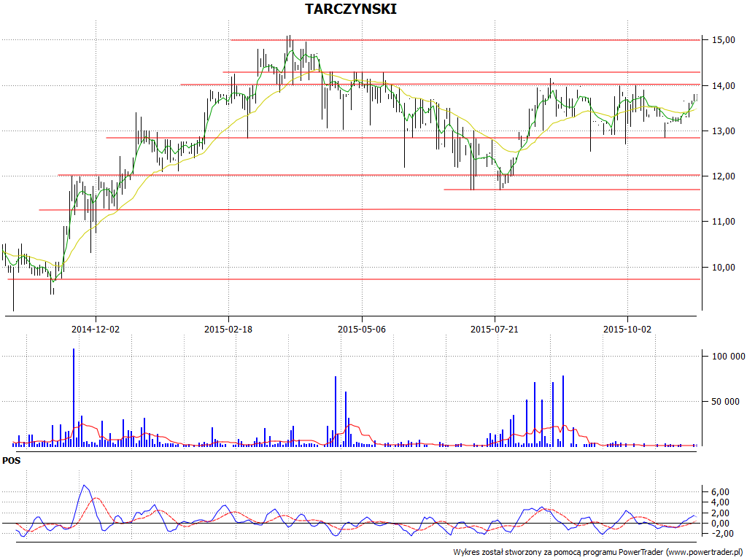This screenshot has height=560, width=747.
Task: Click the 4,00 oscillator axis label
Action: point(720,502)
